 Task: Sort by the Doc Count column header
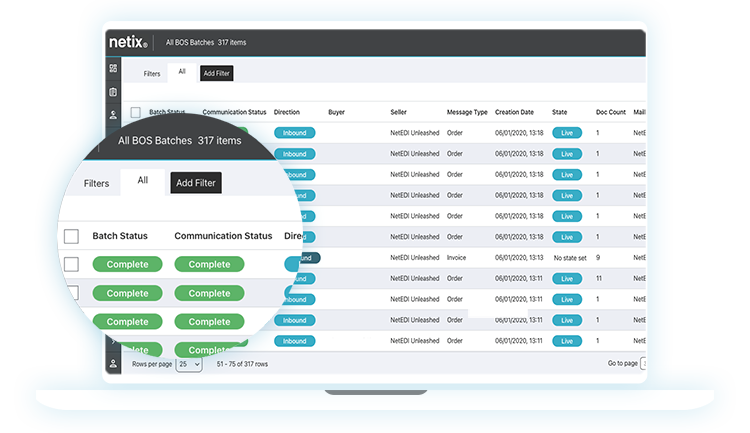coord(610,112)
